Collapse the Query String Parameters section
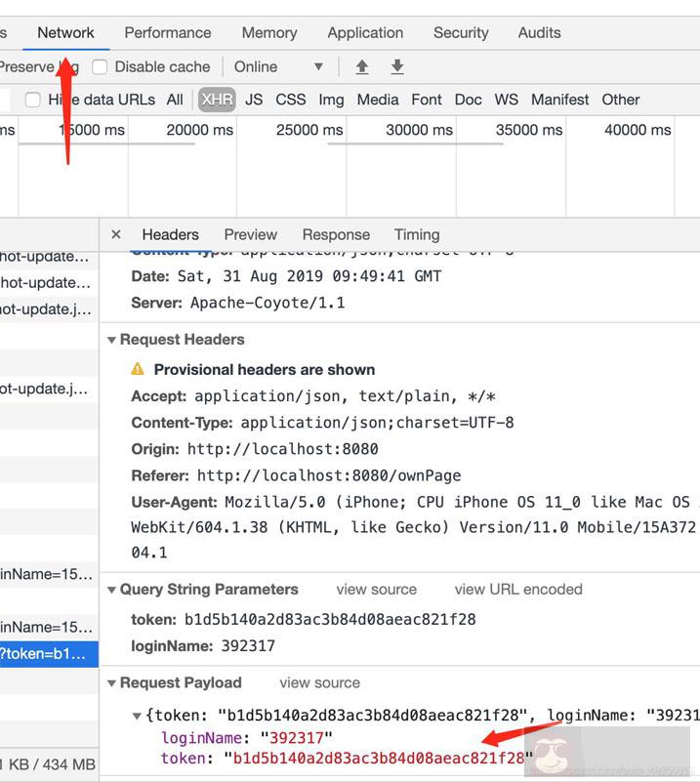The height and width of the screenshot is (782, 700). coord(112,590)
